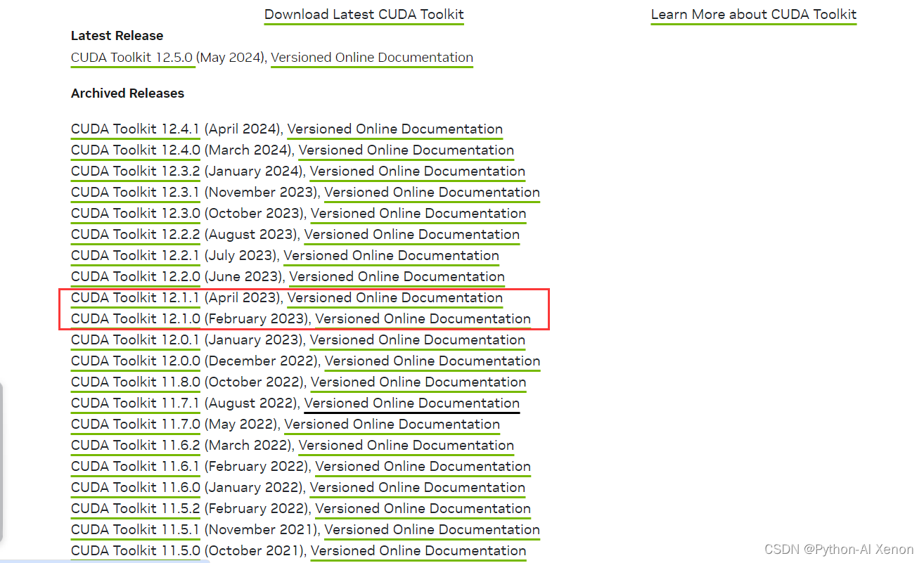This screenshot has width=924, height=563.
Task: Open Versioned Online Documentation for December 2022
Action: (432, 361)
